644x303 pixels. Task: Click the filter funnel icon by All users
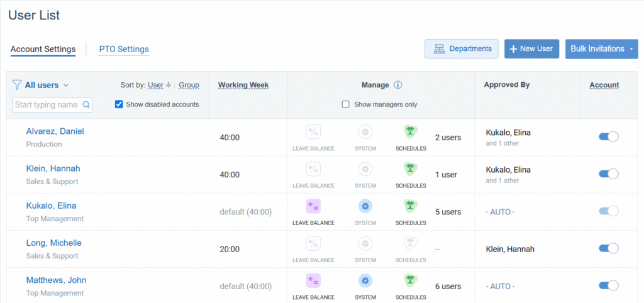coord(17,85)
